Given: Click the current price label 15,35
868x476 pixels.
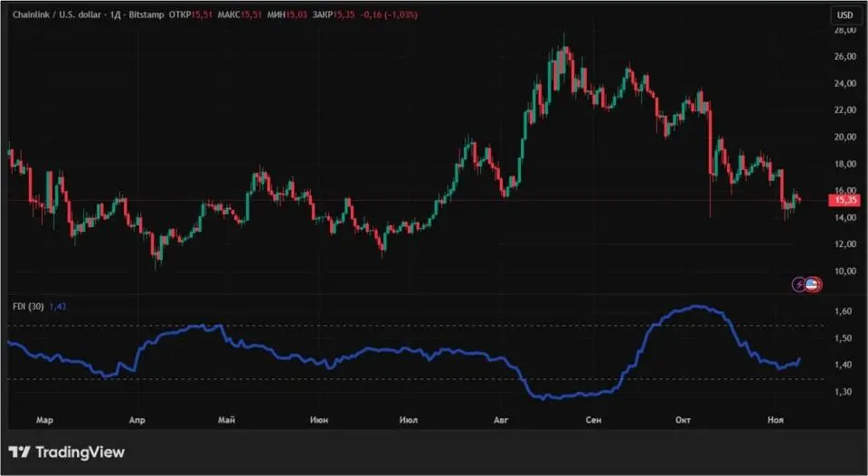Looking at the screenshot, I should 845,200.
